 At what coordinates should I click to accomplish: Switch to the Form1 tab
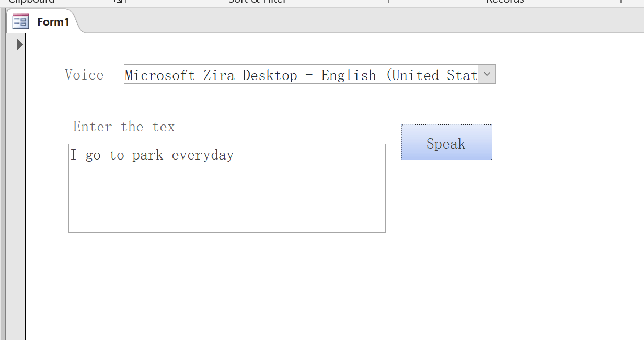point(53,22)
